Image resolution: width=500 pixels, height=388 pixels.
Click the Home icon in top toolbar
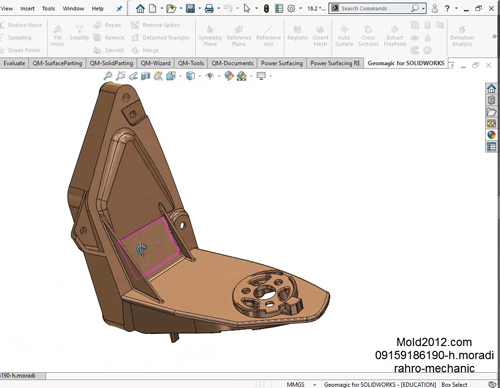[x=140, y=8]
